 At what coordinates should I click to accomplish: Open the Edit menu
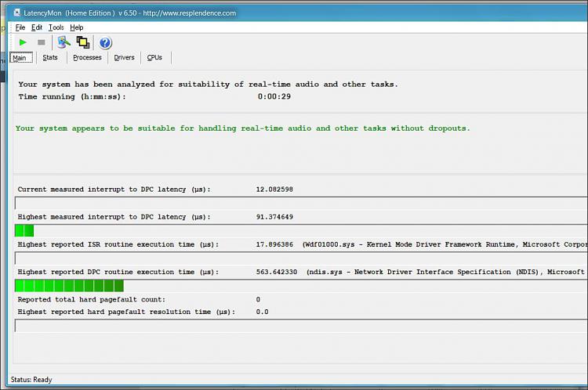37,27
